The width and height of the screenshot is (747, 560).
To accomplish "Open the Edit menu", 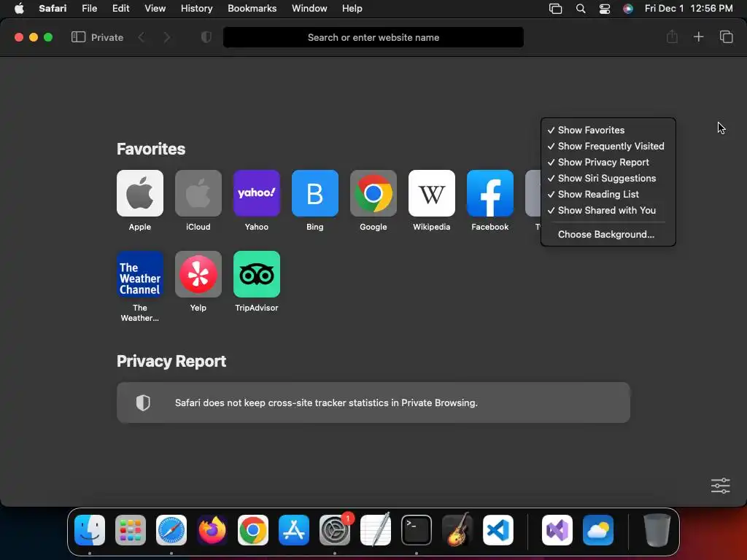I will 120,9.
